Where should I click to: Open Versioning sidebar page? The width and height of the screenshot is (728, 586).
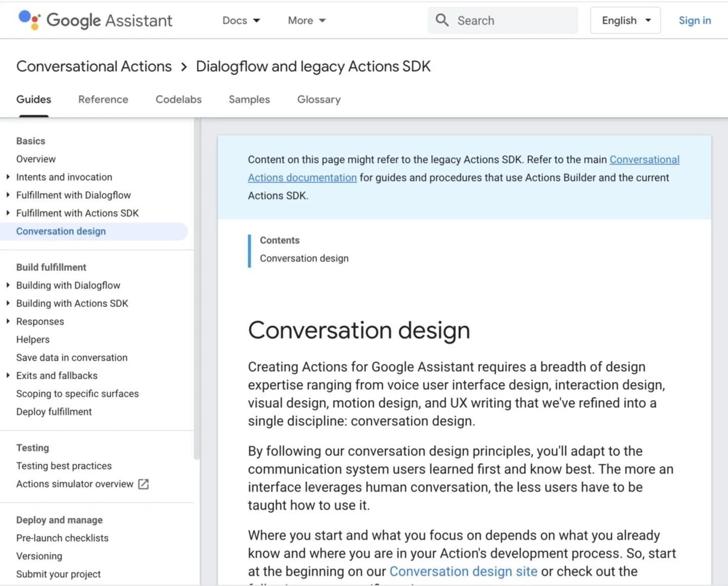tap(39, 556)
